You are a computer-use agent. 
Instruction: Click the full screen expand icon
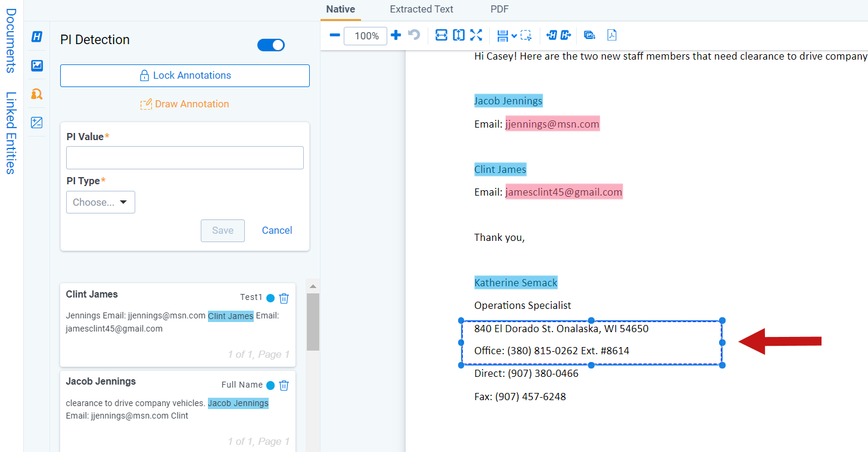tap(475, 35)
